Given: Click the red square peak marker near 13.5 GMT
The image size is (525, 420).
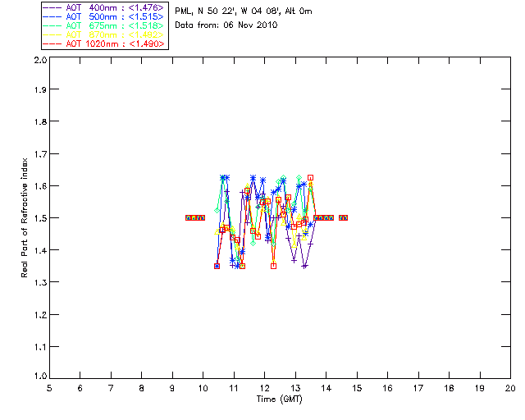Looking at the screenshot, I should point(310,177).
